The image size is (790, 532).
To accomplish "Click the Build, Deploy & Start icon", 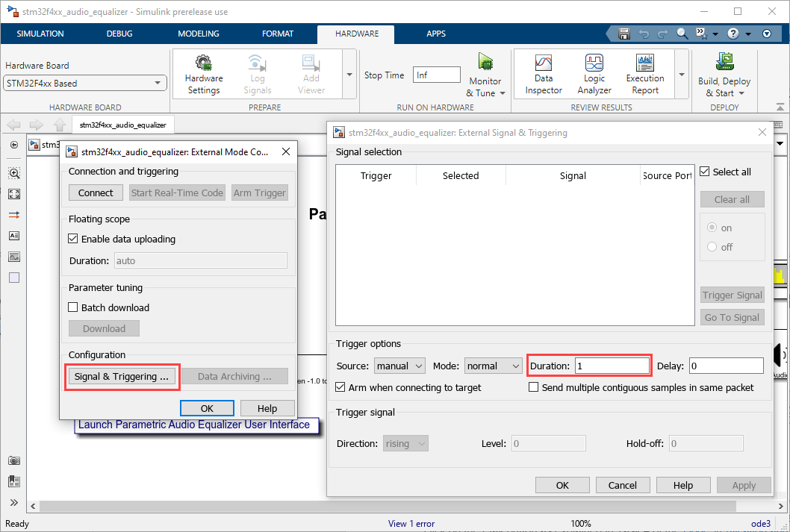I will (724, 62).
